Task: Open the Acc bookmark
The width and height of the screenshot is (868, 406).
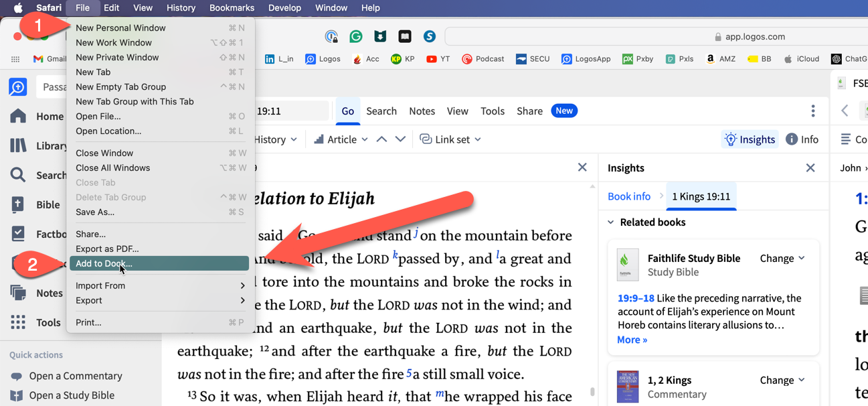Action: click(x=365, y=59)
